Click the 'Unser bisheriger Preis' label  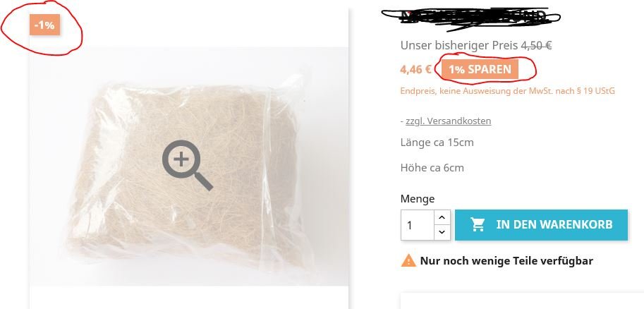click(459, 46)
